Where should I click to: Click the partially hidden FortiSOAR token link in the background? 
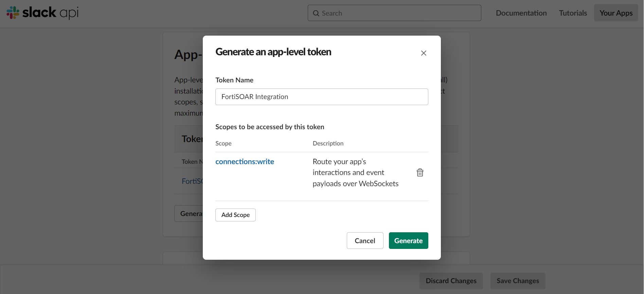pos(192,181)
